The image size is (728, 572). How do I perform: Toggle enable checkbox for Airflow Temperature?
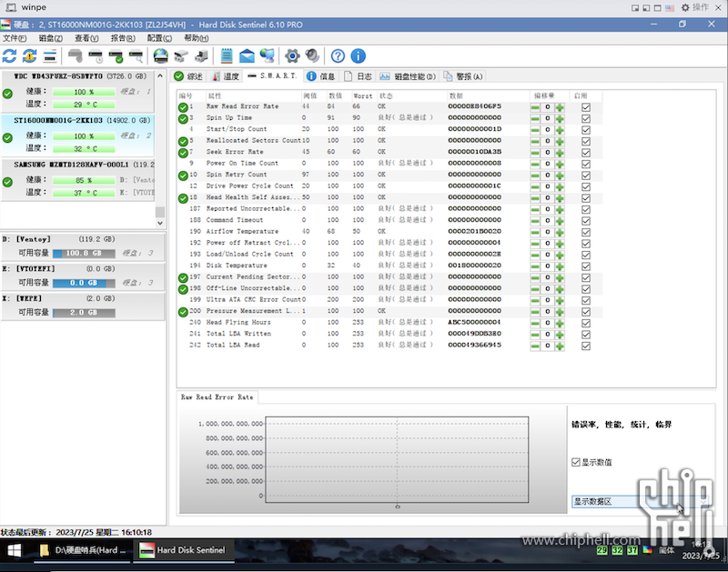586,233
